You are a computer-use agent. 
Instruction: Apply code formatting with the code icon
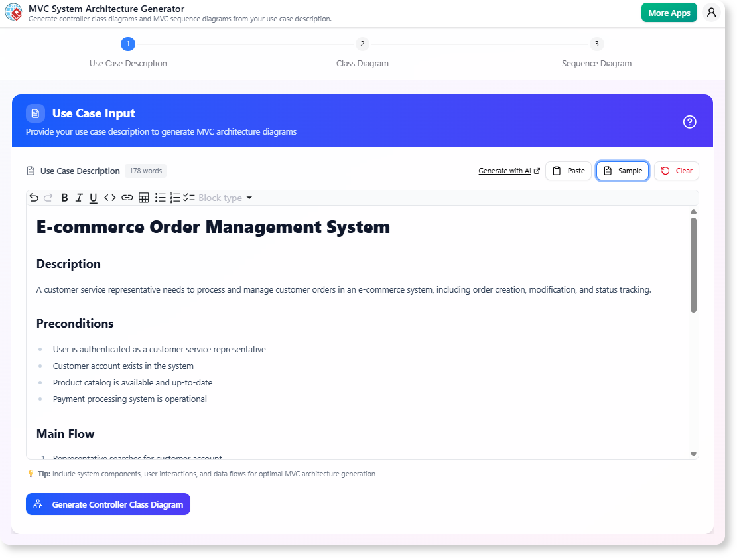(109, 198)
